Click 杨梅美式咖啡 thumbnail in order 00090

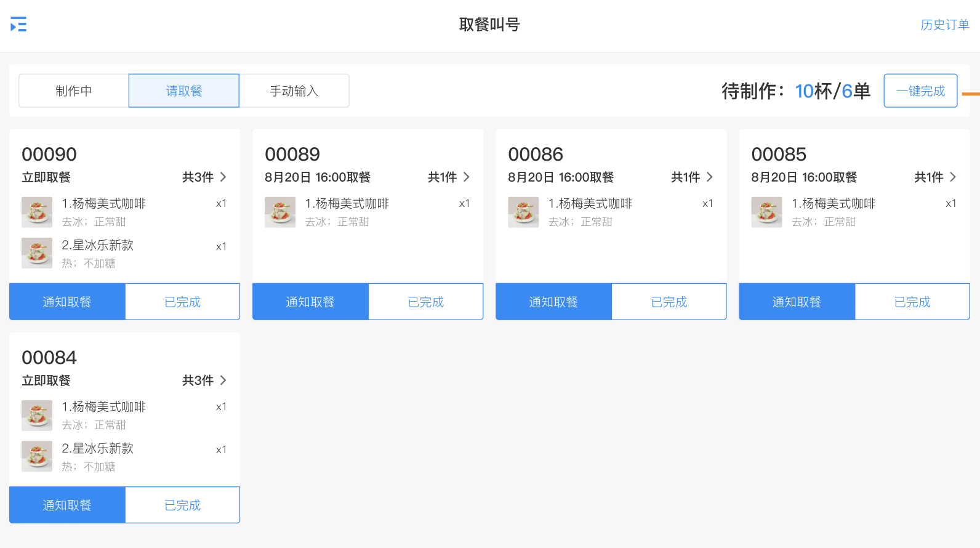click(37, 212)
